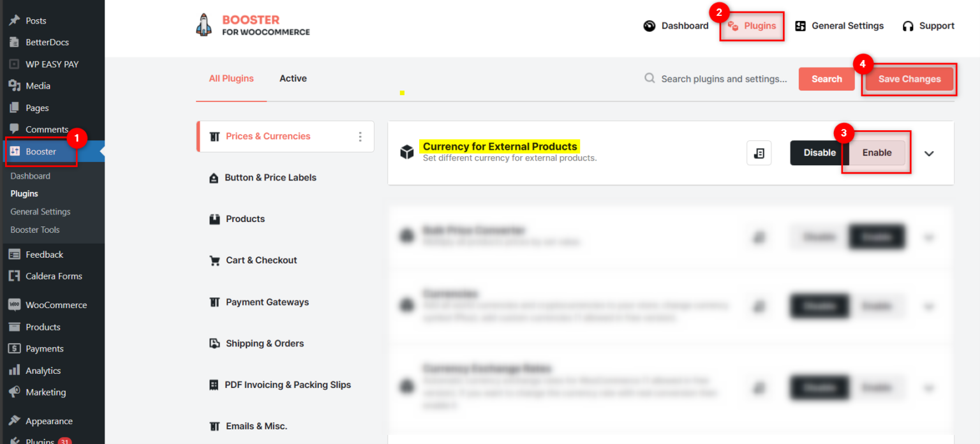Open Dashboard under the Booster submenu
The width and height of the screenshot is (980, 444).
(x=30, y=176)
